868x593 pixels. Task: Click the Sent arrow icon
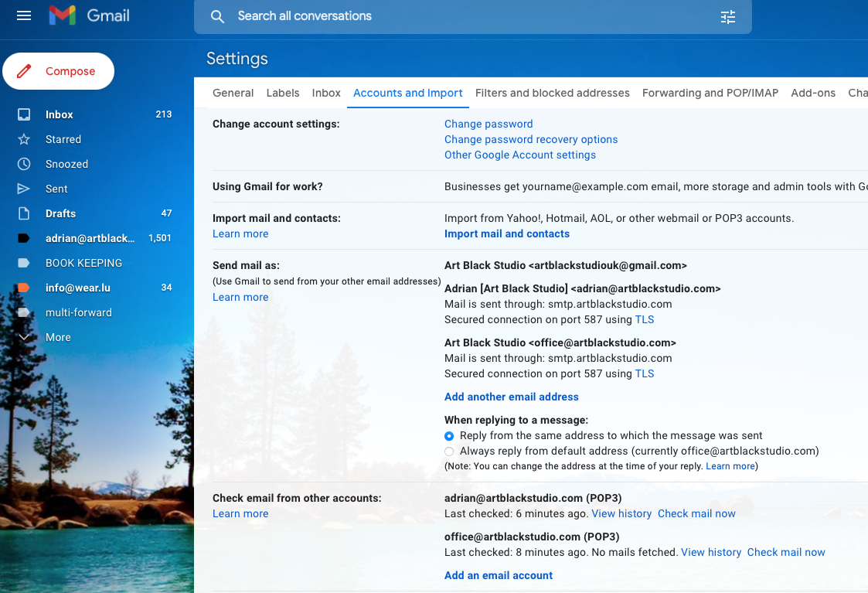tap(24, 189)
